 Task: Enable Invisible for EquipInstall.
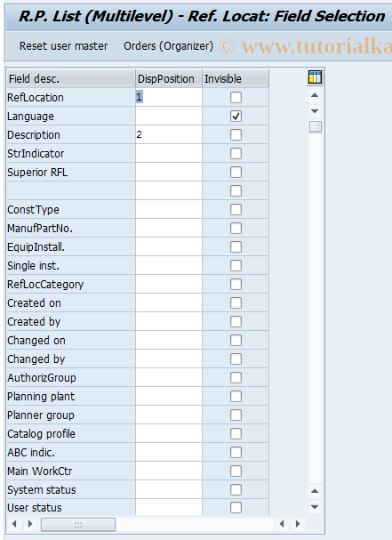tap(236, 247)
